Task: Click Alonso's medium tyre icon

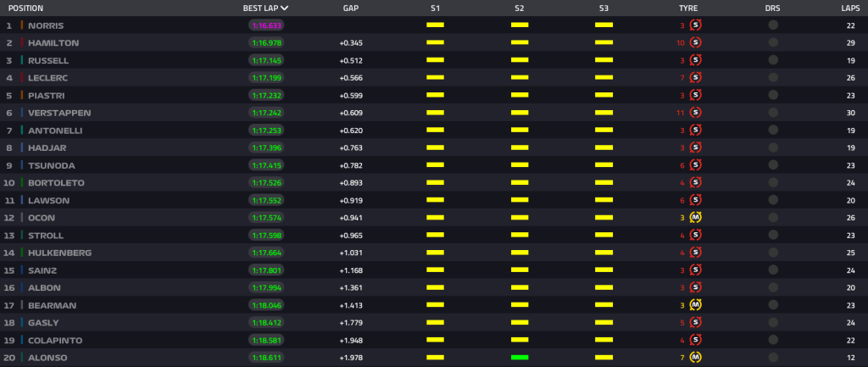Action: coord(696,358)
